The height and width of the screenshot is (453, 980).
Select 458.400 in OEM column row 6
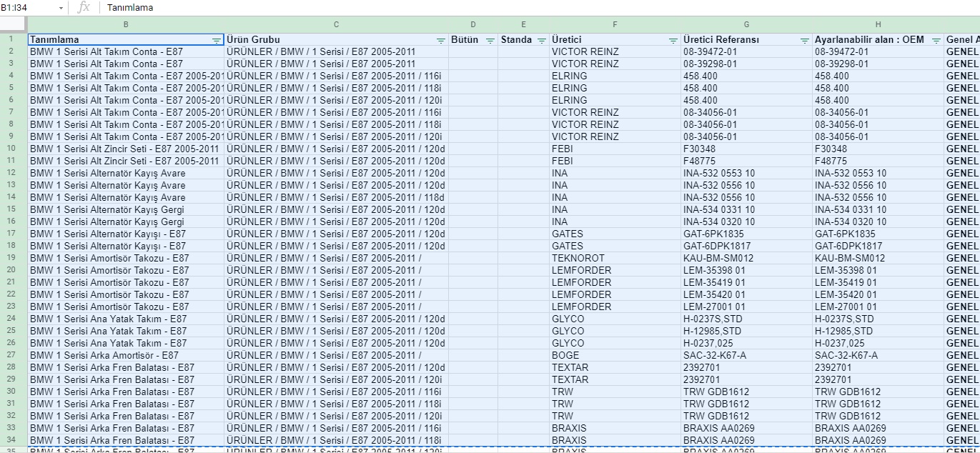tap(878, 101)
